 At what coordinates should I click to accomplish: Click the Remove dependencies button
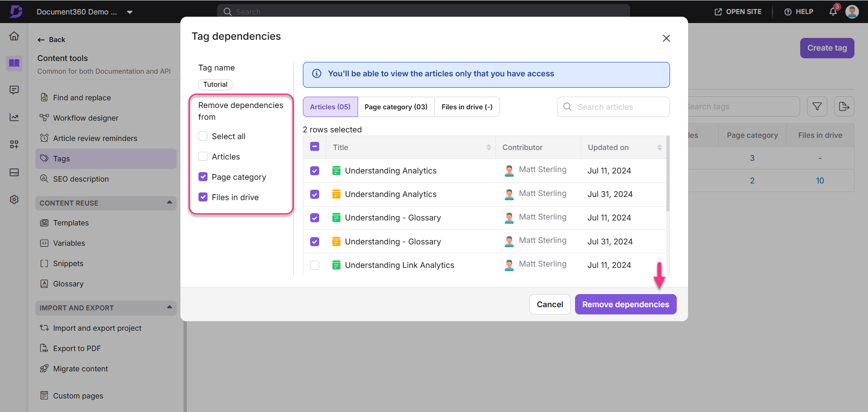click(x=625, y=304)
